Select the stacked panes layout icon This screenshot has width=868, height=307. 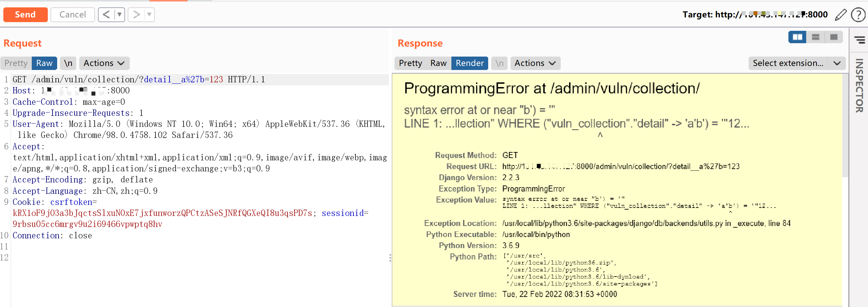click(x=816, y=37)
